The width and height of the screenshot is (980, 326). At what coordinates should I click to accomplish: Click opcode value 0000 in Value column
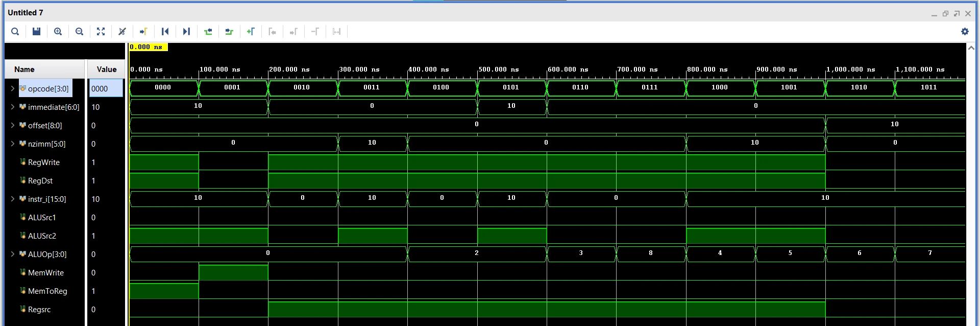tap(106, 89)
